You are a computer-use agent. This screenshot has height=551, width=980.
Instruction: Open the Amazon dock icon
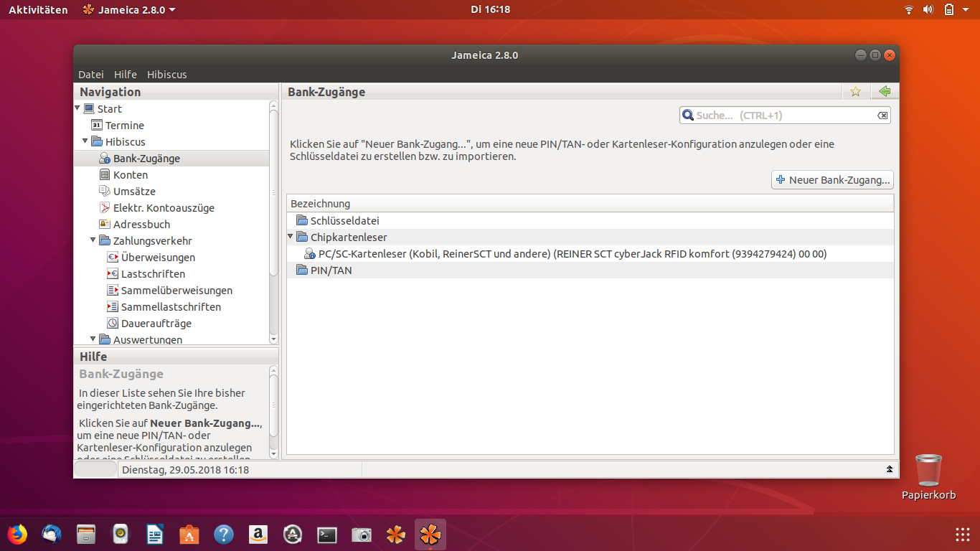[258, 534]
